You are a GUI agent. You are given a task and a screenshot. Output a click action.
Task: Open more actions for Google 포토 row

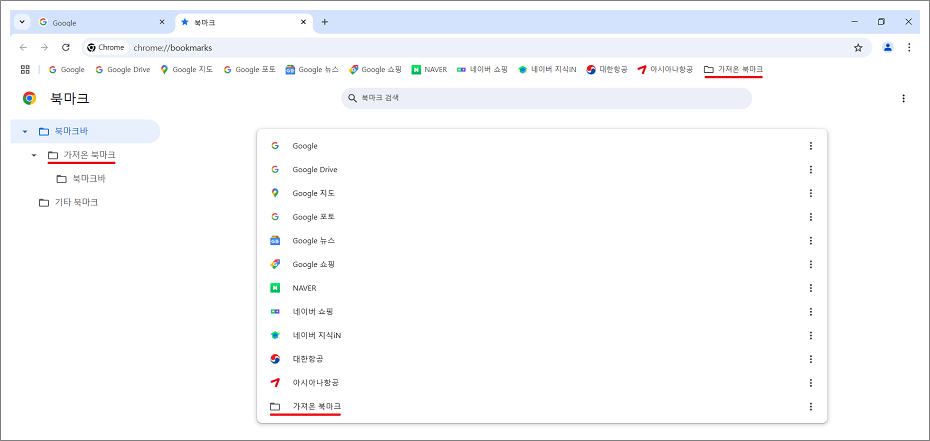click(811, 217)
